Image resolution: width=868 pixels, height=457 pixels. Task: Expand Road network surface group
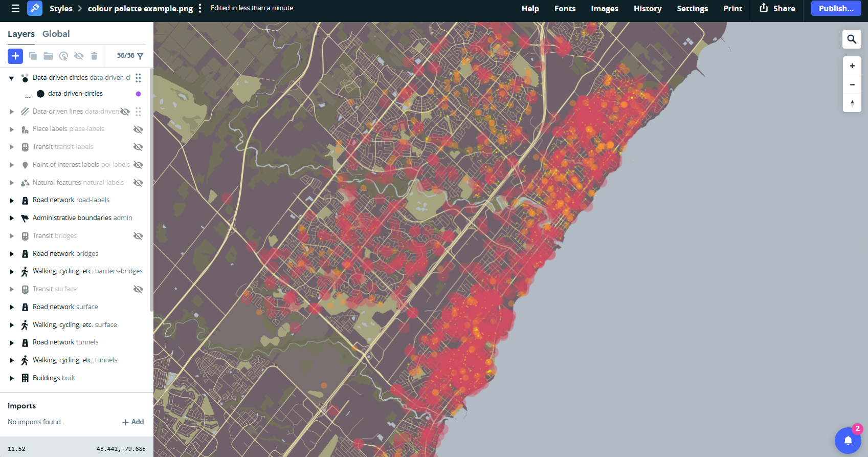tap(12, 307)
